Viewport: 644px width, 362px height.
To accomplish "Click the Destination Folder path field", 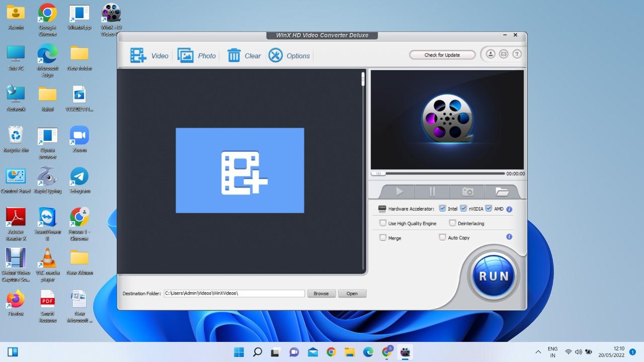I will [234, 293].
